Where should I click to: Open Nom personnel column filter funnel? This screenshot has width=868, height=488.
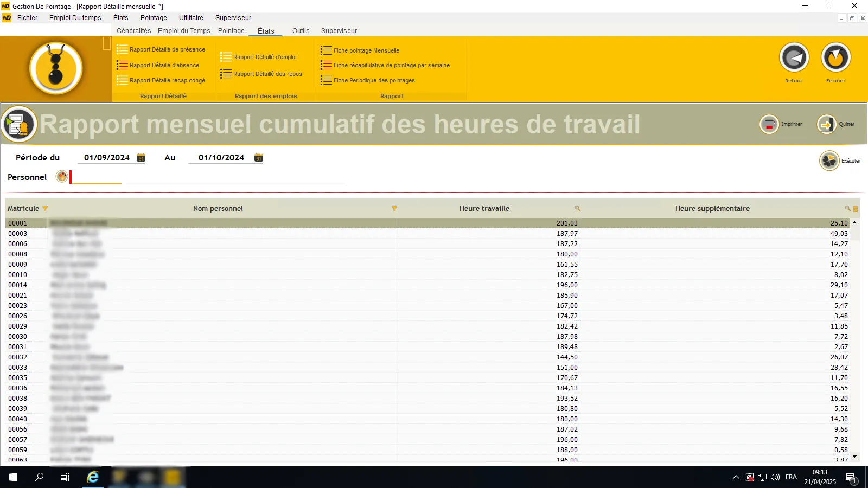point(394,208)
